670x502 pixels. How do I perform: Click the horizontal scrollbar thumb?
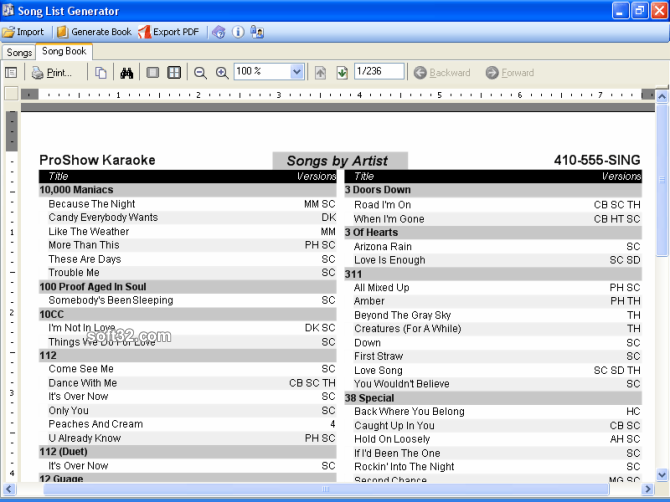(x=326, y=489)
